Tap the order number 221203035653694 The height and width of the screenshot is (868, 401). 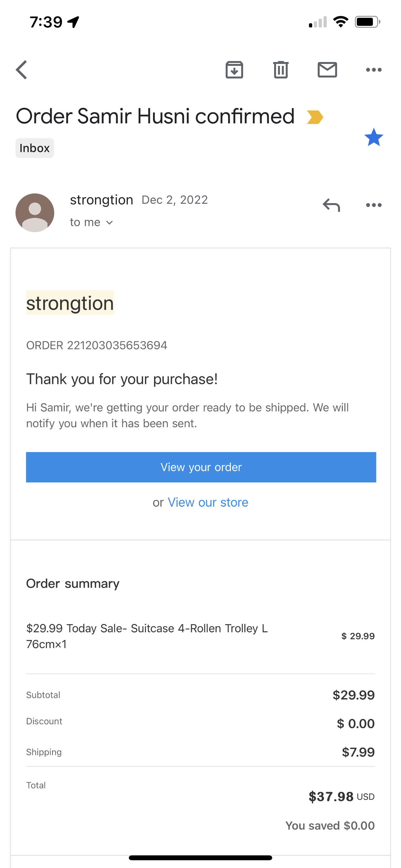tap(117, 346)
